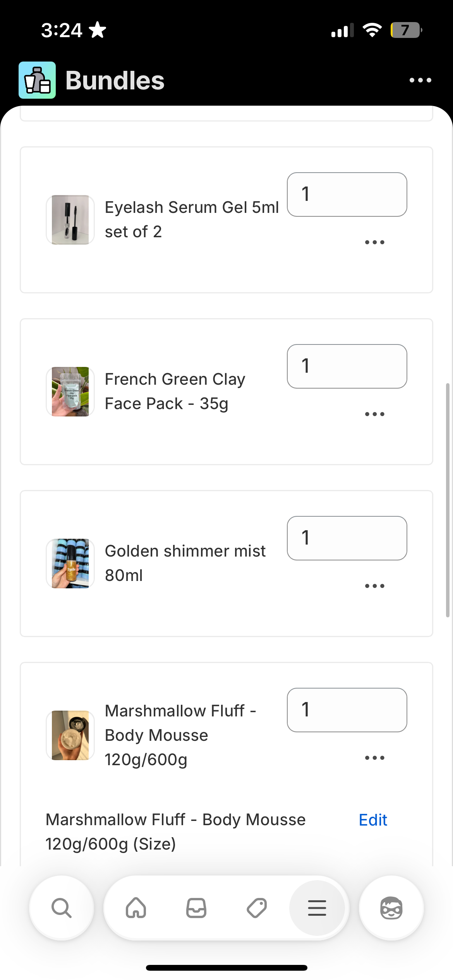This screenshot has height=980, width=453.
Task: Focus quantity field for Marshmallow Fluff
Action: (x=347, y=710)
